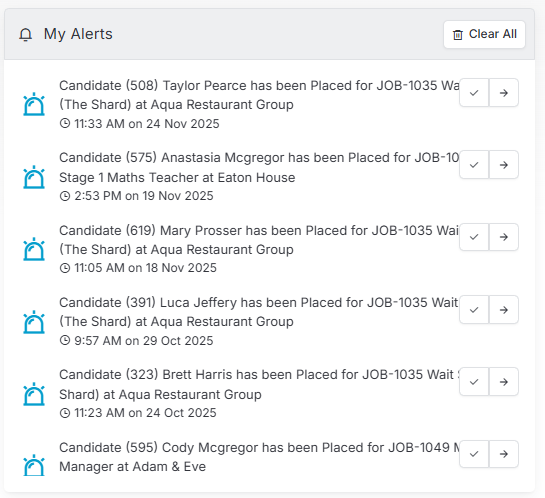The width and height of the screenshot is (545, 498).
Task: Open Cody Mcgregor alert via arrow
Action: click(x=504, y=454)
